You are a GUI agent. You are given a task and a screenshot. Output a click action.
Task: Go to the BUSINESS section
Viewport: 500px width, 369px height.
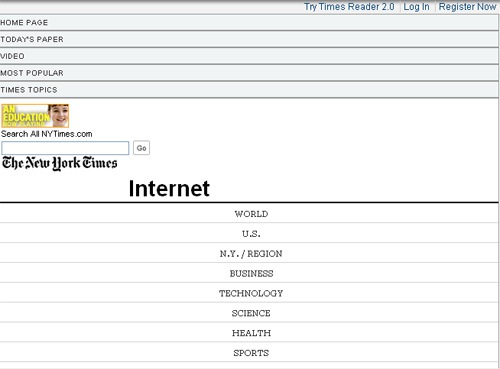(x=251, y=274)
